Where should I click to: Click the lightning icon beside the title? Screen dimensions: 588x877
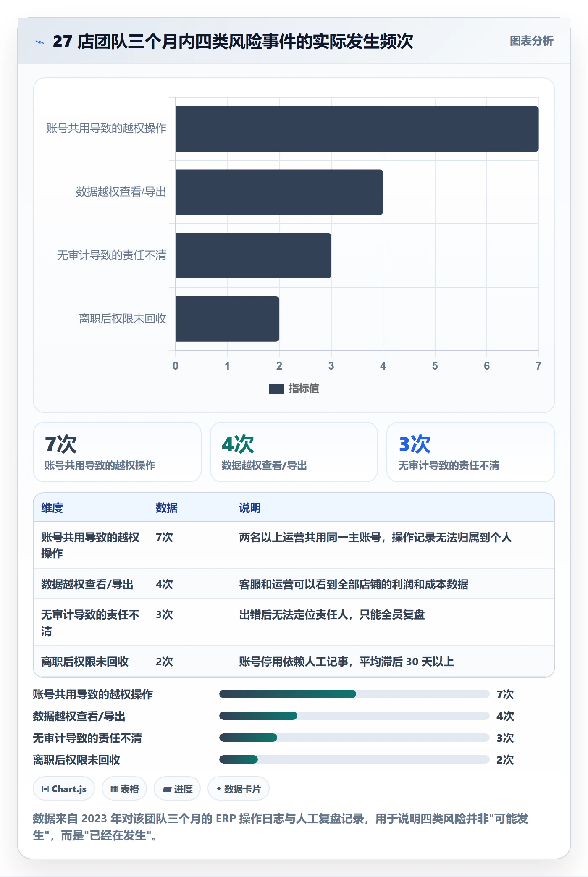point(40,42)
